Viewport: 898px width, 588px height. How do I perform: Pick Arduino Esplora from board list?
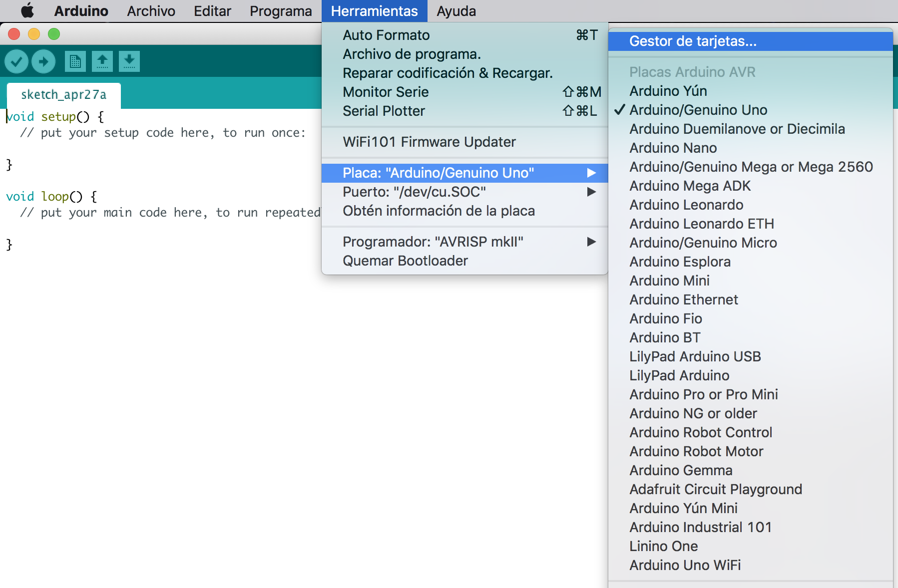[751, 262]
